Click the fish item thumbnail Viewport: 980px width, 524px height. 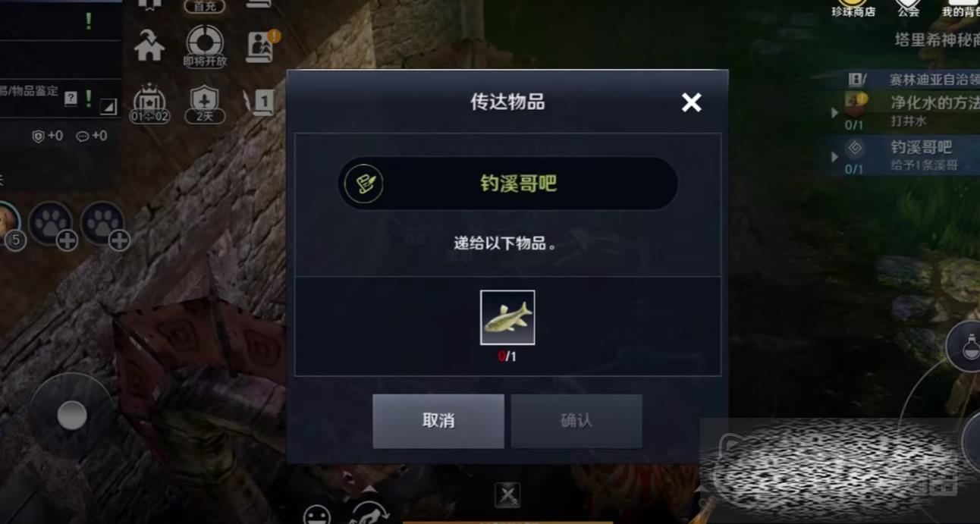click(507, 318)
